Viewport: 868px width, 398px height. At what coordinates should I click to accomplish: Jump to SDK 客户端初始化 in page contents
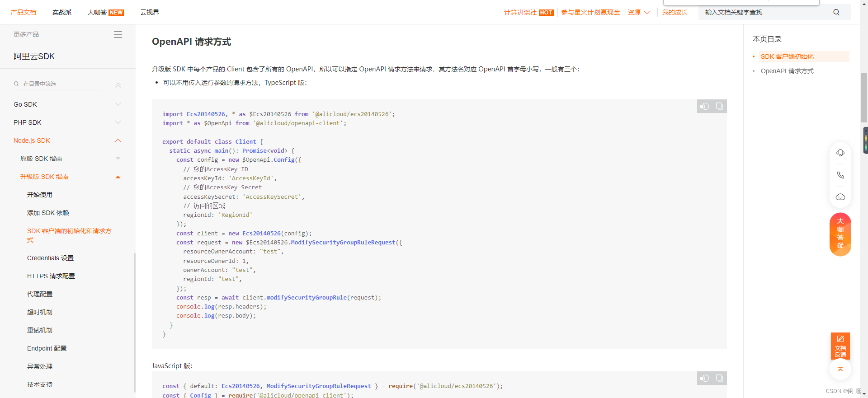pyautogui.click(x=787, y=56)
